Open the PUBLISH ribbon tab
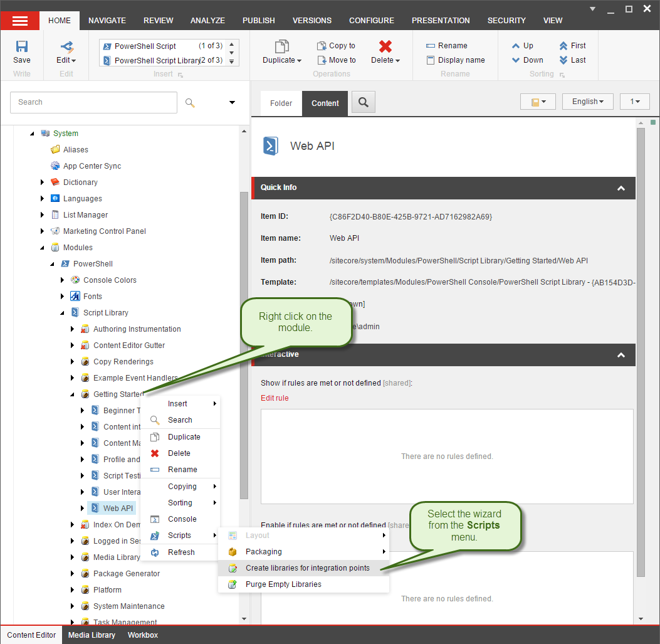 pyautogui.click(x=258, y=21)
